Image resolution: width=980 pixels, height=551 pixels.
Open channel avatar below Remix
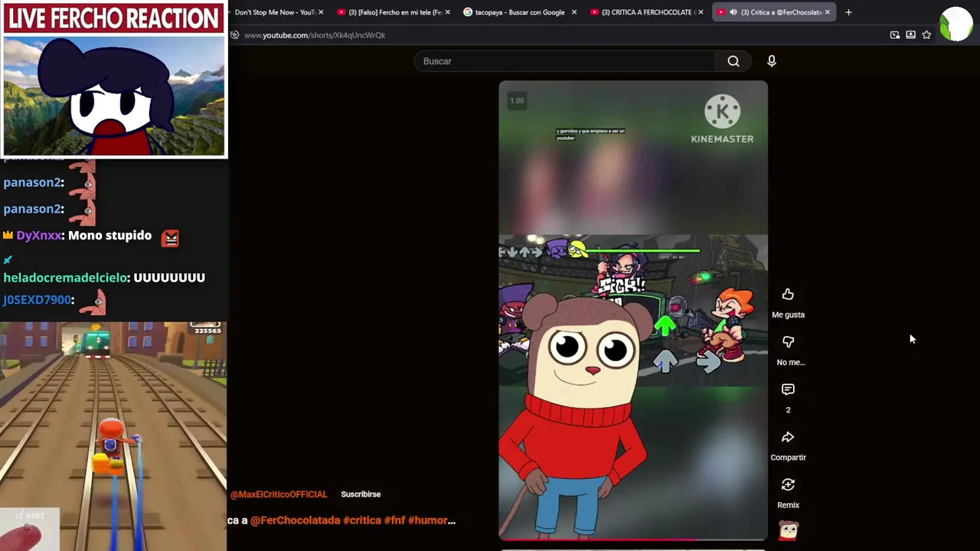pos(788,530)
